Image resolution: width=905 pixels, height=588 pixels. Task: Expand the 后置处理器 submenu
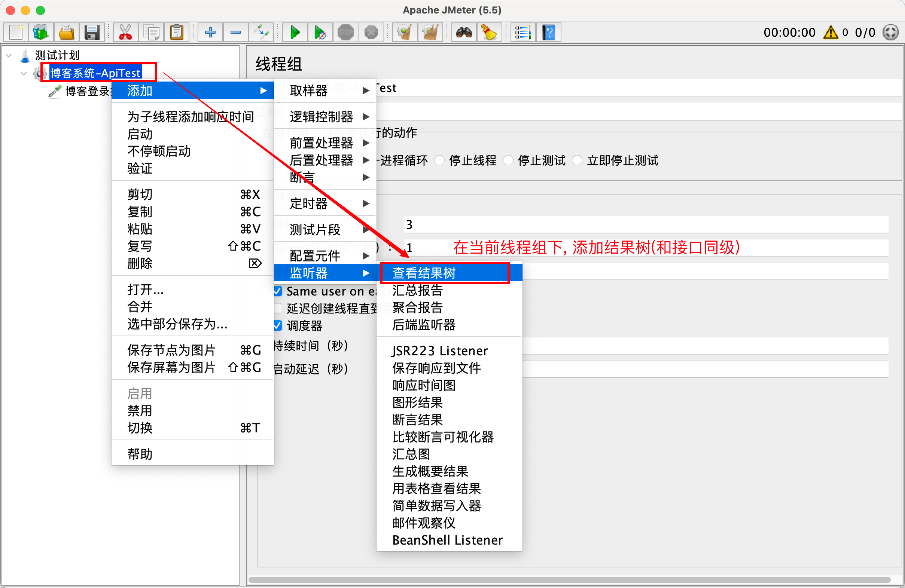(325, 160)
